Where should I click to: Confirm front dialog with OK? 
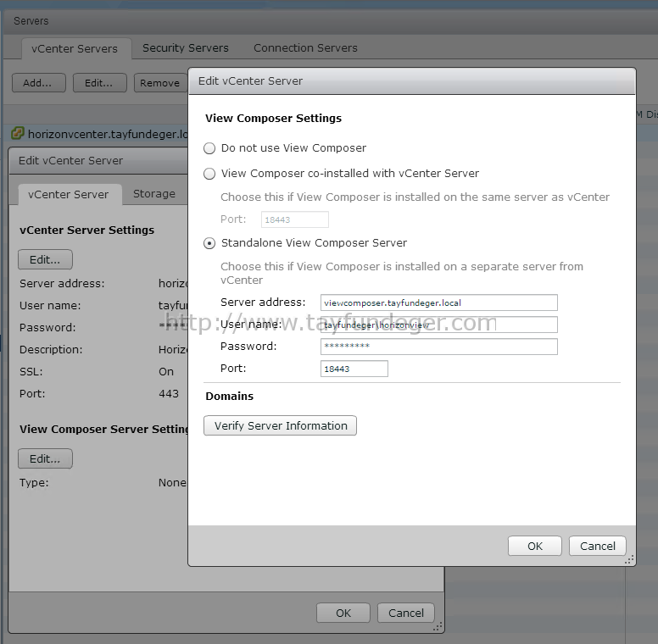(x=534, y=546)
